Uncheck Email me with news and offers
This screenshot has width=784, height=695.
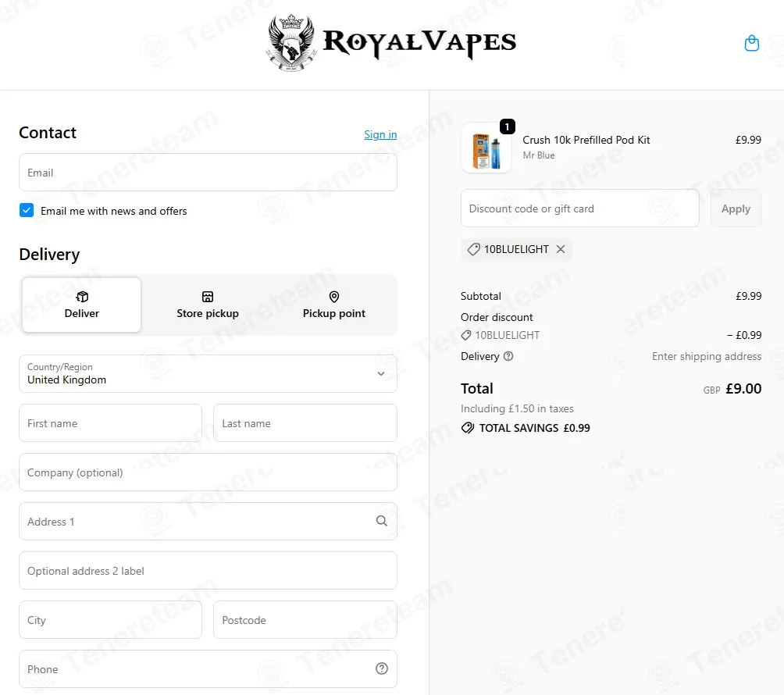coord(27,211)
